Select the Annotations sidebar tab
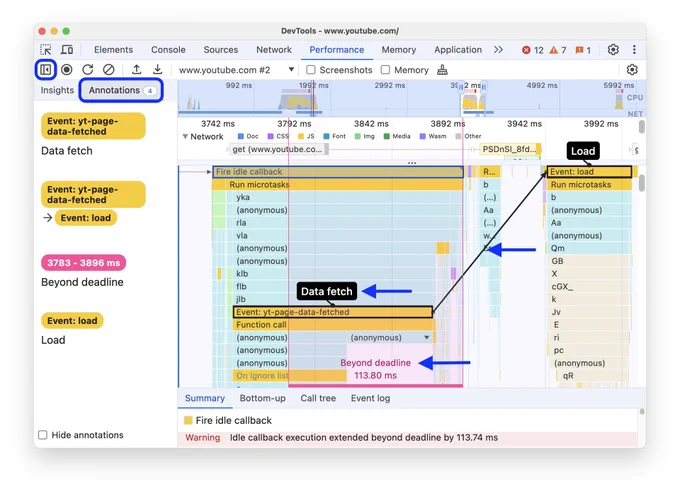 121,90
